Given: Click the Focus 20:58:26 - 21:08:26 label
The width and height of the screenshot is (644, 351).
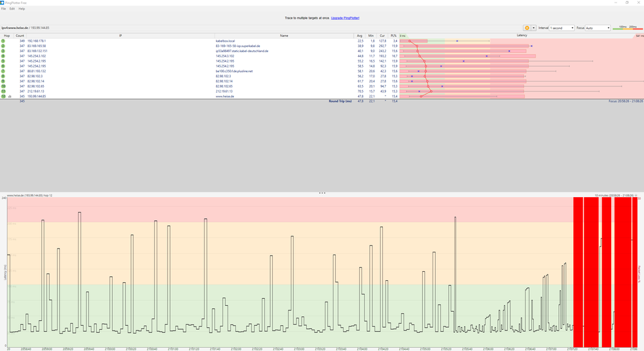Looking at the screenshot, I should pyautogui.click(x=626, y=101).
